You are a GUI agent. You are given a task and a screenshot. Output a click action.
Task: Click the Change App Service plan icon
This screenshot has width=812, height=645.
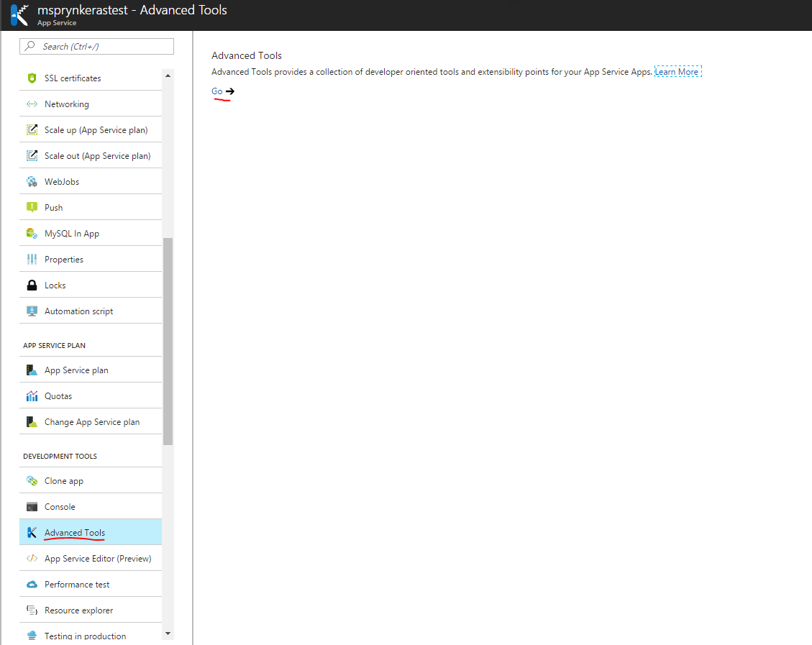(x=32, y=422)
